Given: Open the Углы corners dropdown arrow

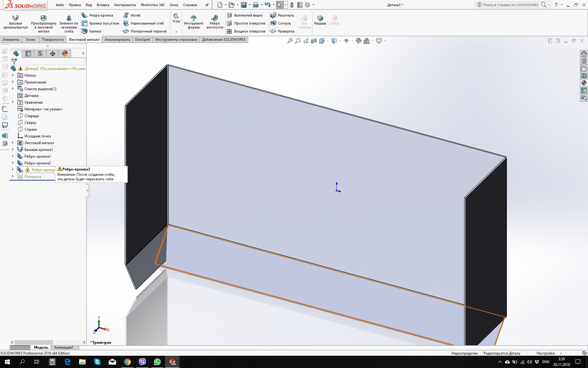Looking at the screenshot, I should [x=176, y=32].
